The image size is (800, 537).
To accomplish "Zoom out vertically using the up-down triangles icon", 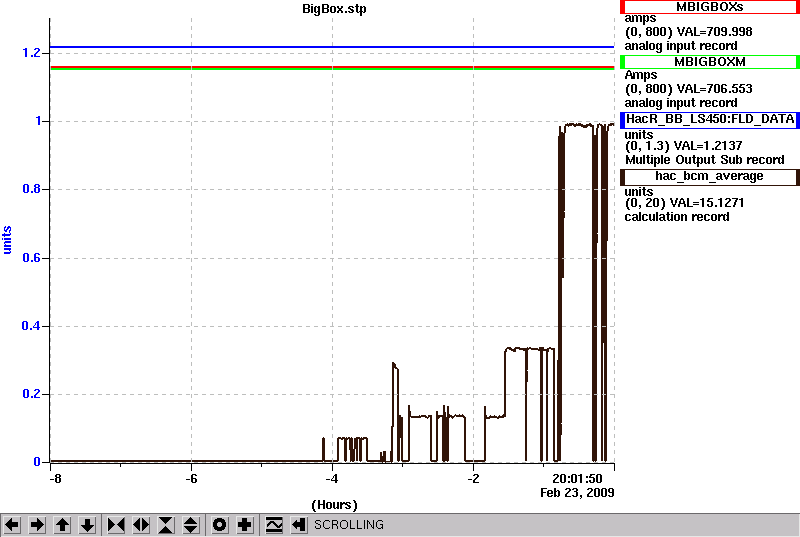I will (191, 525).
